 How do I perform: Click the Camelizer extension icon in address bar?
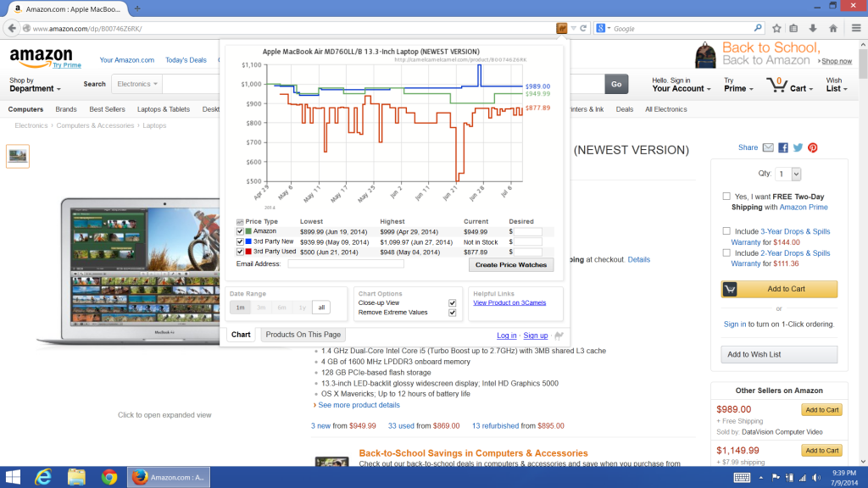(x=561, y=28)
